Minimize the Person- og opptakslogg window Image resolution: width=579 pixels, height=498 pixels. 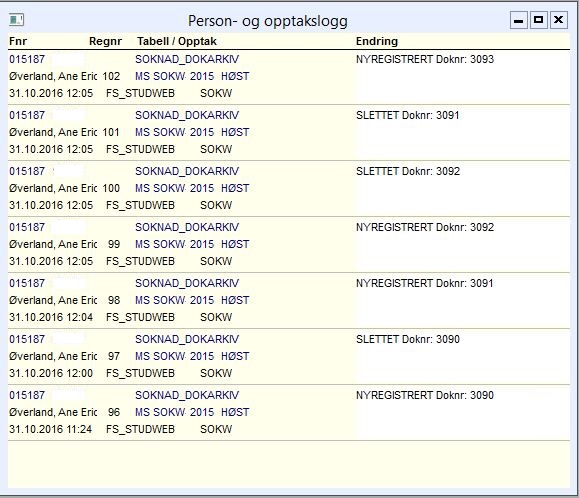(518, 20)
